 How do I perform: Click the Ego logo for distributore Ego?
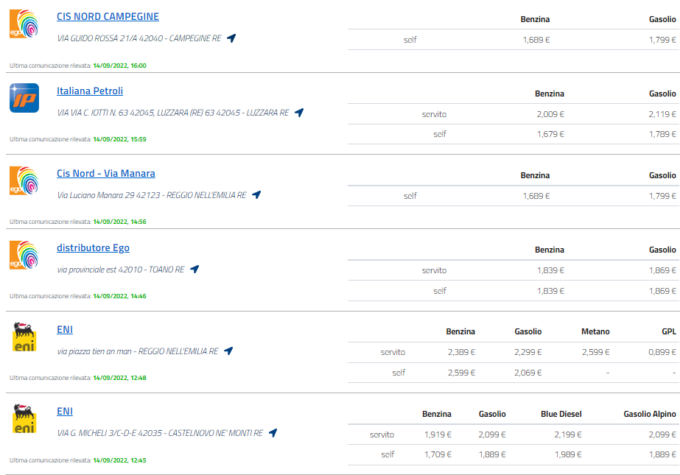[24, 255]
